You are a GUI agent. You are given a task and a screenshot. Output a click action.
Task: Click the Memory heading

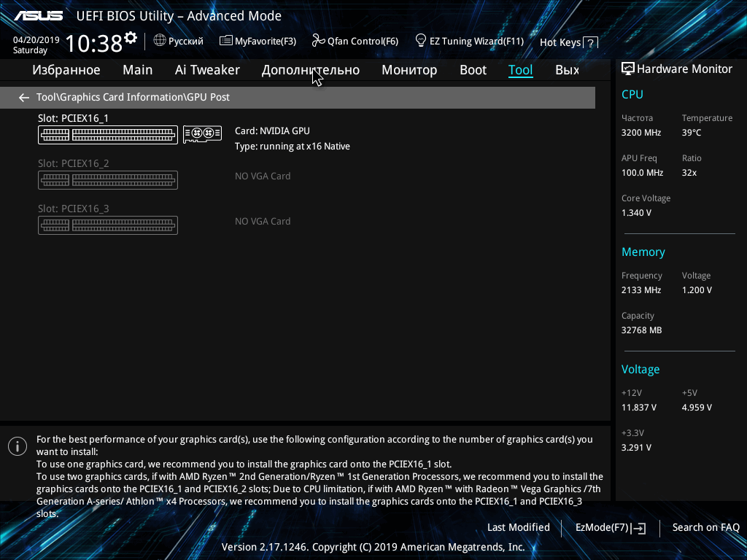[643, 252]
